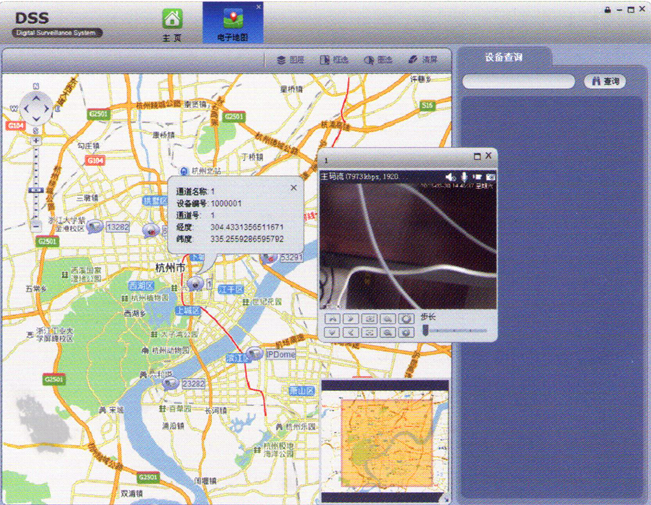Click the 纬度 latitude value
This screenshot has width=651, height=505.
[x=247, y=239]
